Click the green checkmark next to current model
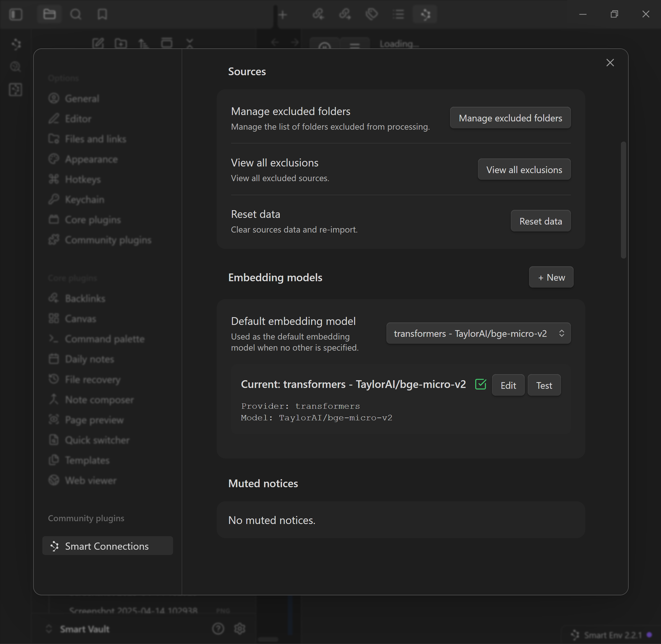The image size is (661, 644). (480, 385)
